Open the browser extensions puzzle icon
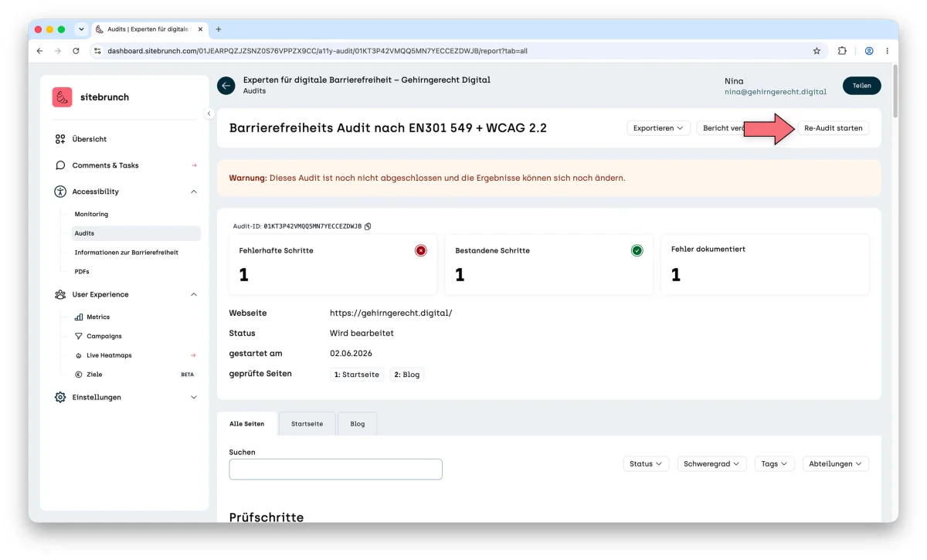927x560 pixels. click(x=843, y=51)
